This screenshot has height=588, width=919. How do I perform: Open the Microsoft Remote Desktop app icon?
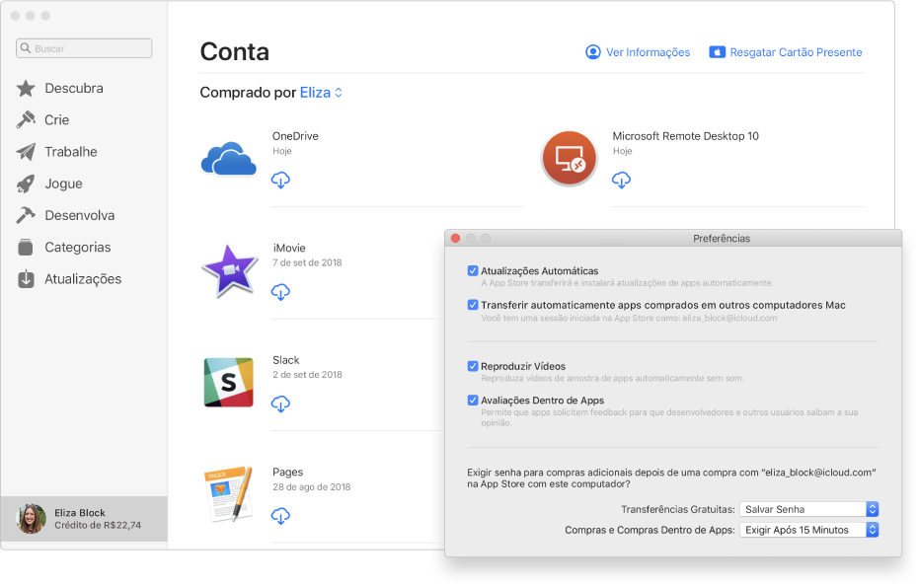[x=570, y=158]
